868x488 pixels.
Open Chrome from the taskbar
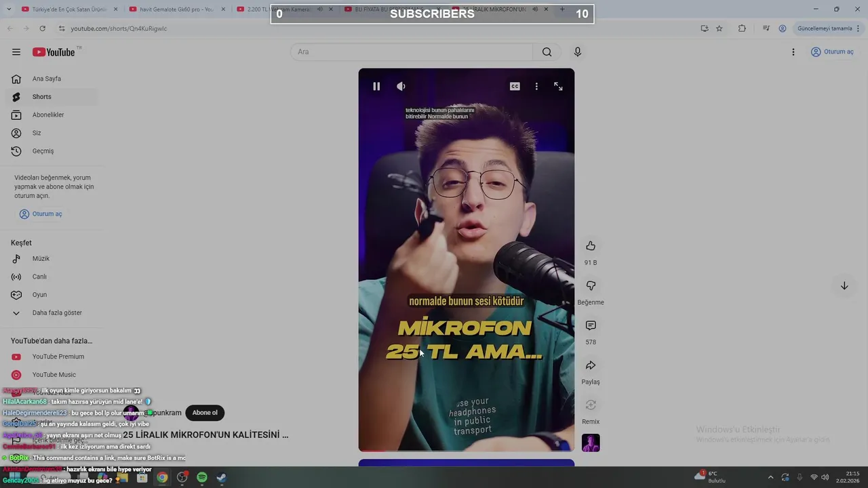click(162, 478)
